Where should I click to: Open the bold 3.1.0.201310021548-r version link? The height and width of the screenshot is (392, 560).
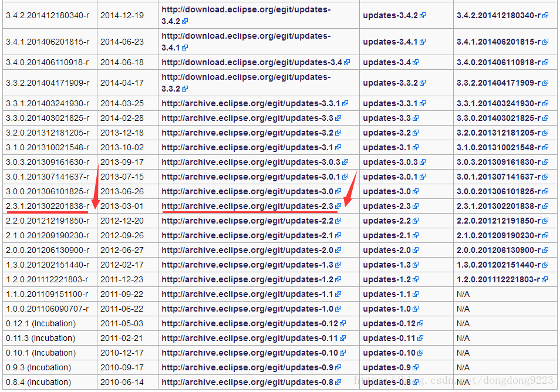[502, 147]
